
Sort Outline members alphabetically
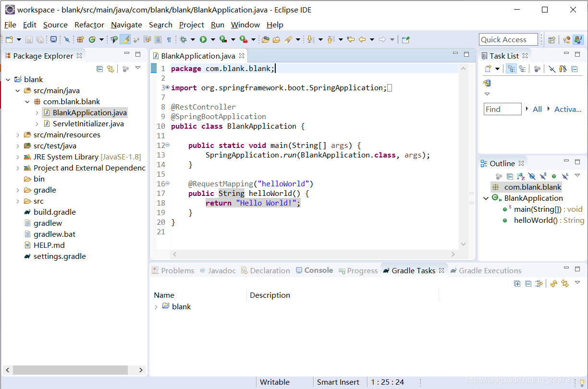[521, 176]
